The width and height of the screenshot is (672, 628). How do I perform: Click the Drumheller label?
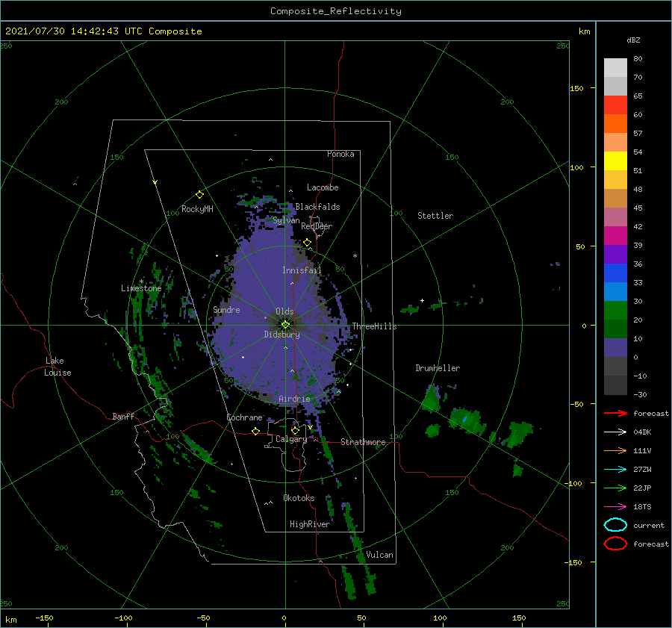click(x=438, y=368)
